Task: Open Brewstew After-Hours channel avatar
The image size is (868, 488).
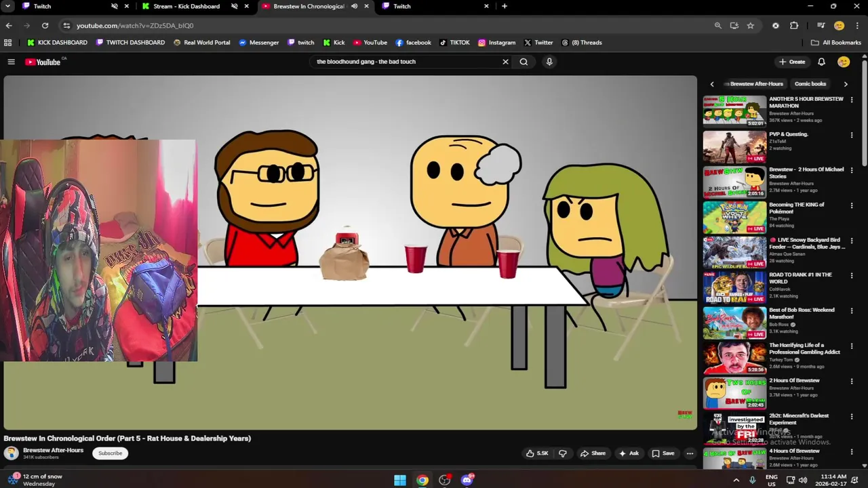Action: point(12,453)
